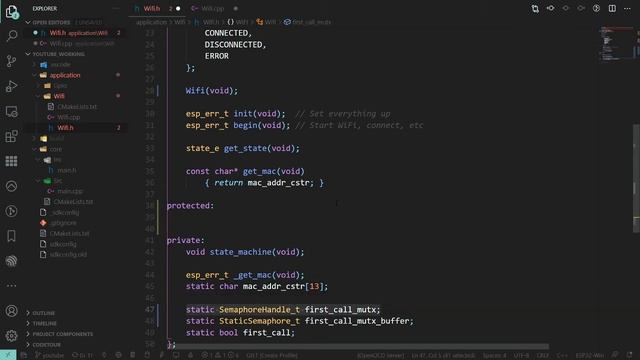Click the line and column position indicator
This screenshot has height=360, width=640.
443,355
